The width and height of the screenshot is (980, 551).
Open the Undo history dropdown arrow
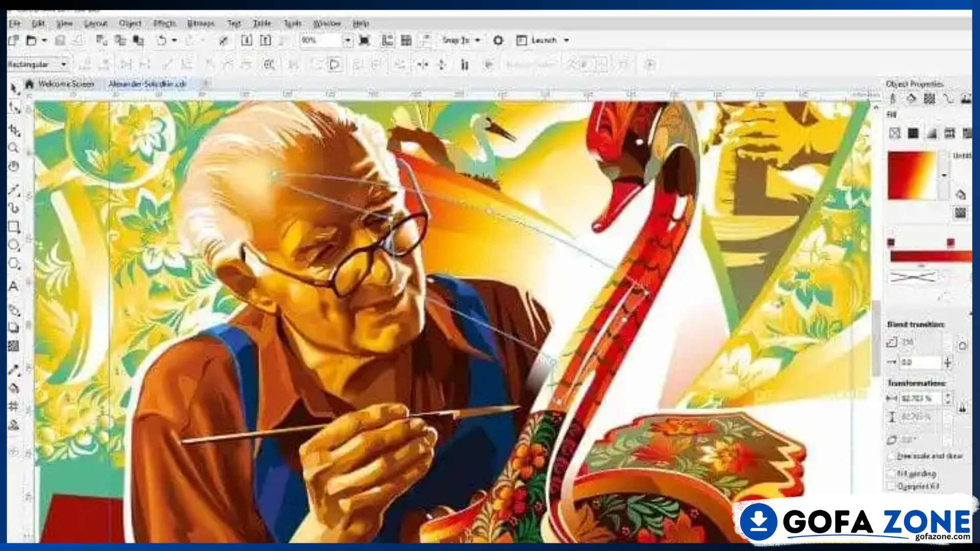(175, 40)
